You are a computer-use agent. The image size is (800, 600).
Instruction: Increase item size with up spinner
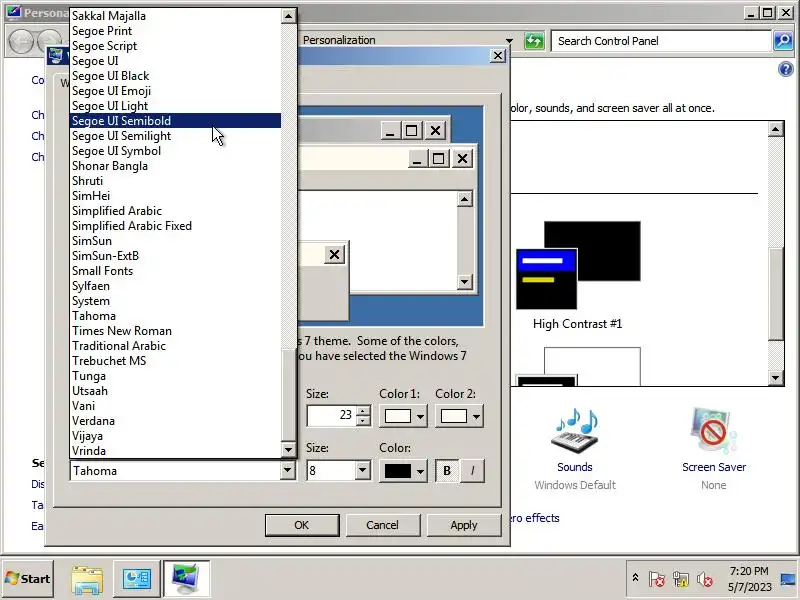[x=363, y=411]
